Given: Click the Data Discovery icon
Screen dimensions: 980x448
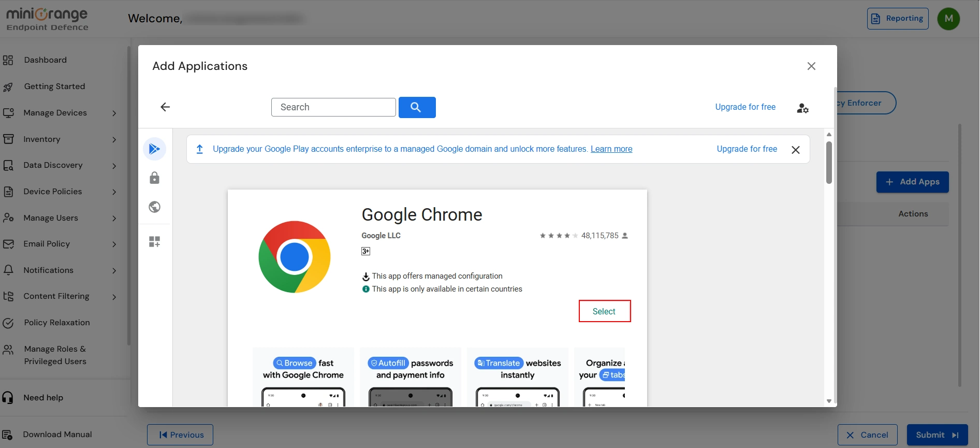Looking at the screenshot, I should click(x=8, y=165).
